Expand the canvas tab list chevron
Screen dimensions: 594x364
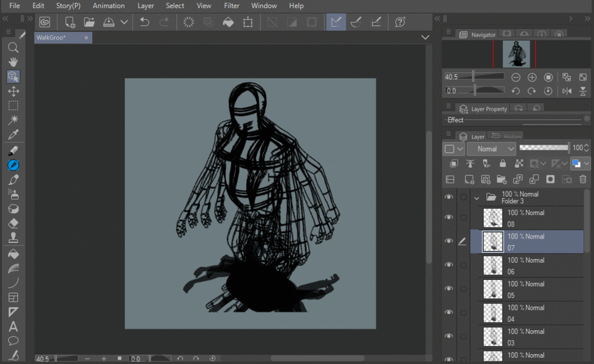[x=425, y=38]
